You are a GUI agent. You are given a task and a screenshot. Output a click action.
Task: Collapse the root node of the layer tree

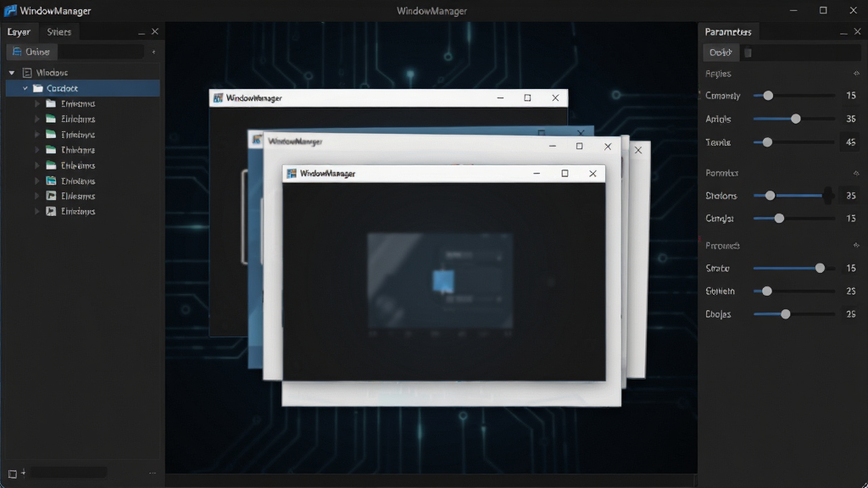(x=12, y=73)
